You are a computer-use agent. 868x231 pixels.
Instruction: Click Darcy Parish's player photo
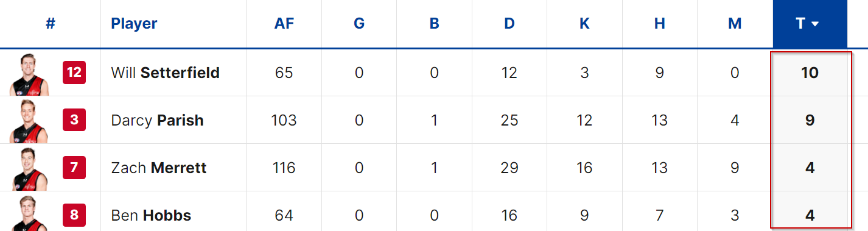(x=29, y=121)
